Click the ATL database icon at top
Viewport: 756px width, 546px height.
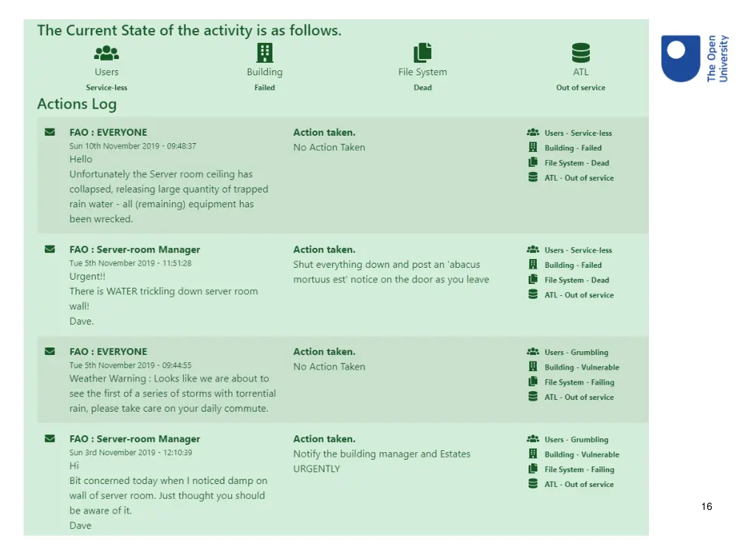[x=580, y=53]
